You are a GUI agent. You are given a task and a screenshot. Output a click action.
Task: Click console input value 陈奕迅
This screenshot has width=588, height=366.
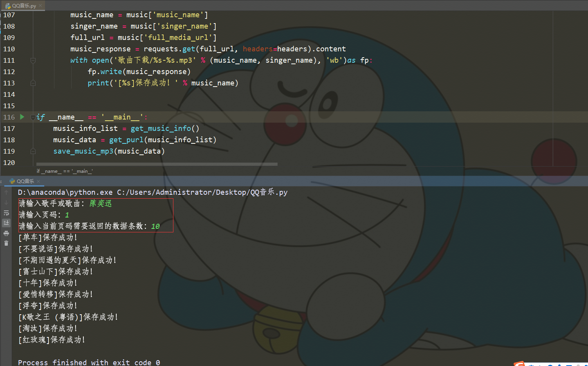[x=101, y=203]
